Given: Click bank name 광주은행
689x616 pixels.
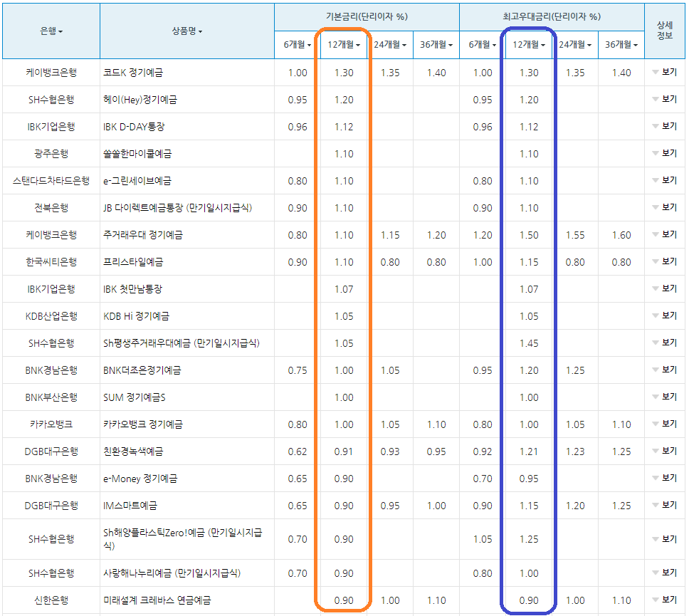Looking at the screenshot, I should (51, 154).
